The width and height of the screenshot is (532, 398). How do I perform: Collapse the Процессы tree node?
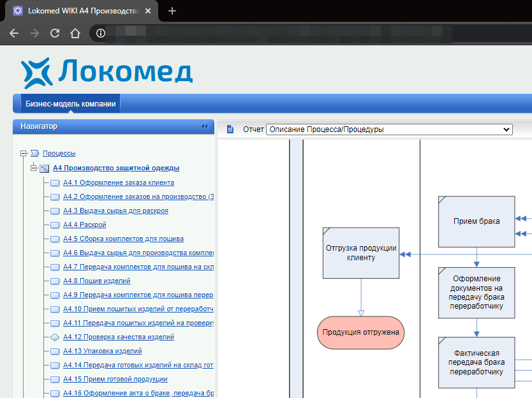coord(24,153)
